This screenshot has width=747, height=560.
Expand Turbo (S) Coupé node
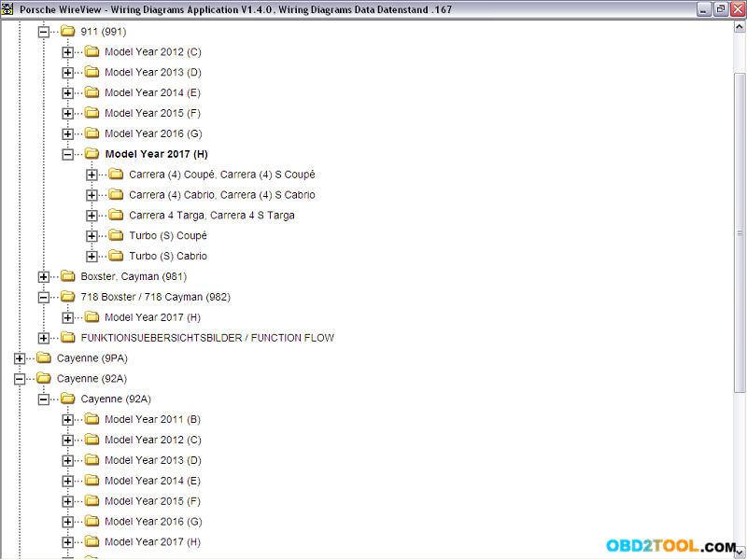click(92, 237)
